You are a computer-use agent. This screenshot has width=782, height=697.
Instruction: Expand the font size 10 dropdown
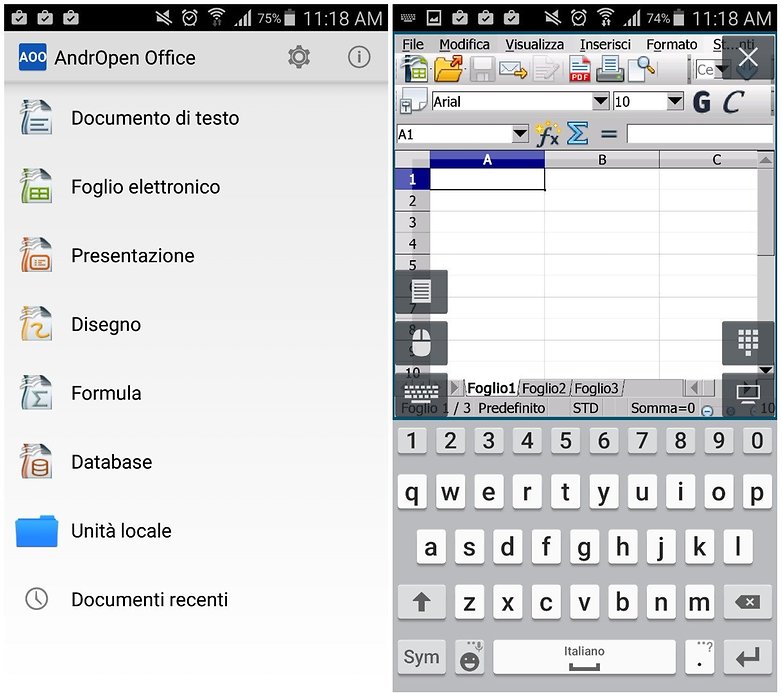click(x=675, y=101)
